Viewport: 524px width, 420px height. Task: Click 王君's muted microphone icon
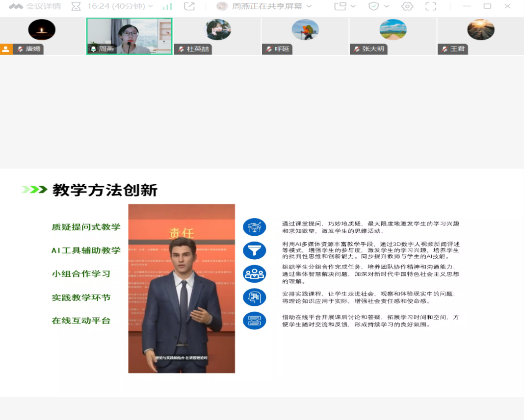tap(445, 49)
